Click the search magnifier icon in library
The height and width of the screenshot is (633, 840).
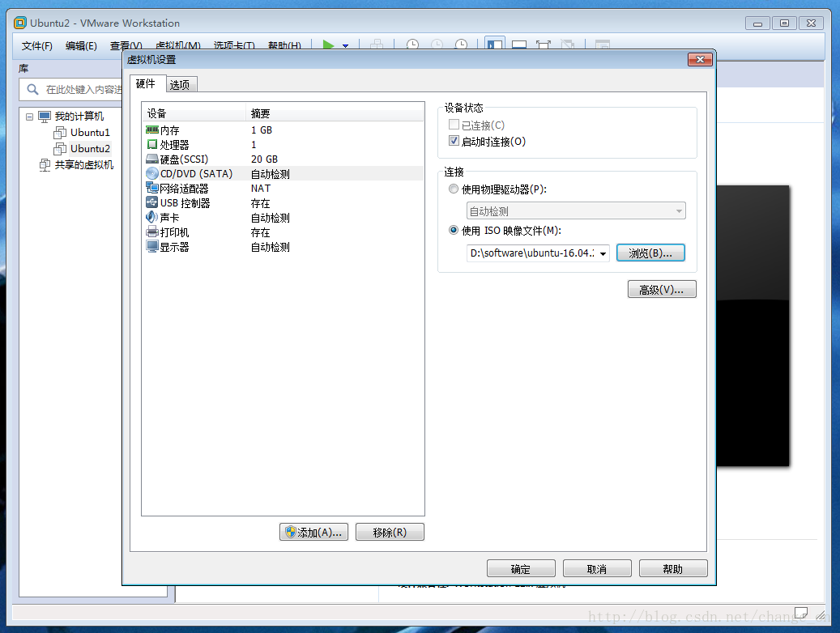pos(32,89)
